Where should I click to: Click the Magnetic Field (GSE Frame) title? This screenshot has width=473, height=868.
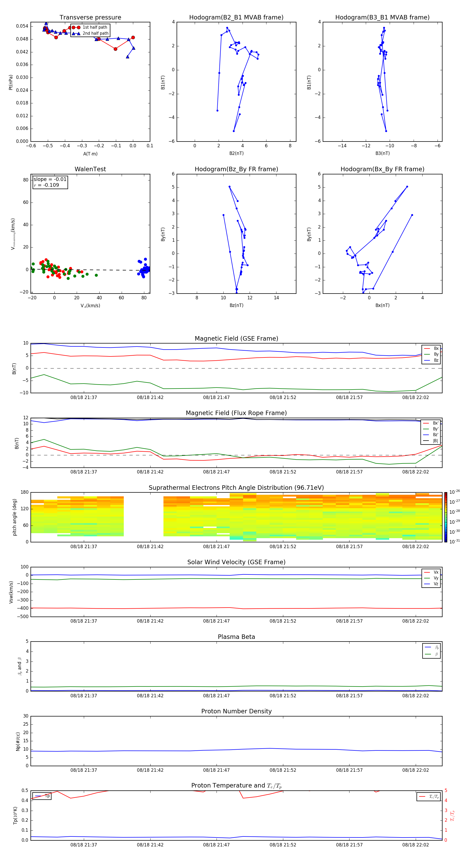pyautogui.click(x=236, y=339)
